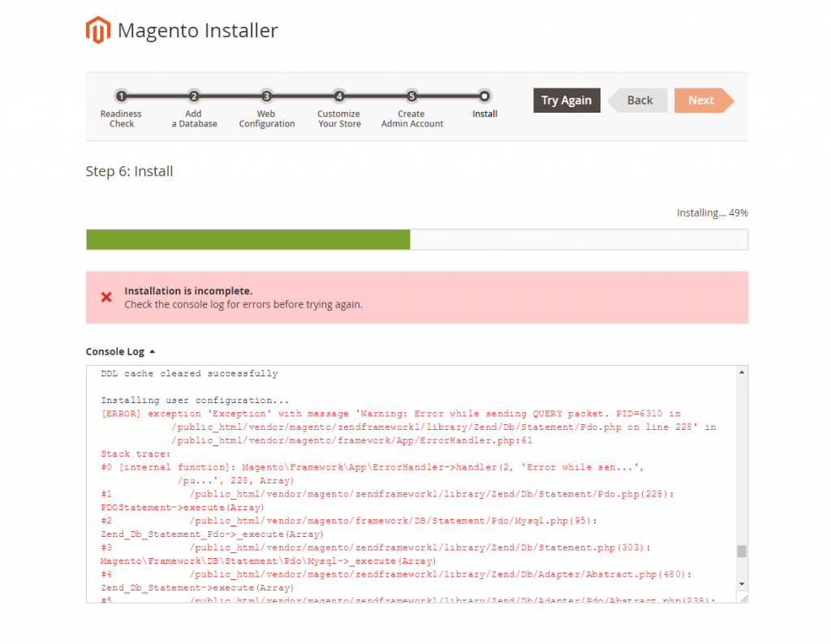Select the Install step label
This screenshot has height=644, width=831.
click(x=484, y=114)
